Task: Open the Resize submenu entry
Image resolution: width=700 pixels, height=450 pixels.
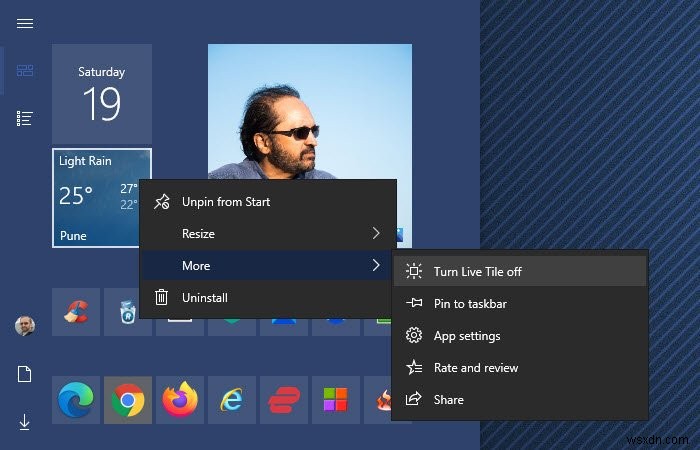Action: 268,233
